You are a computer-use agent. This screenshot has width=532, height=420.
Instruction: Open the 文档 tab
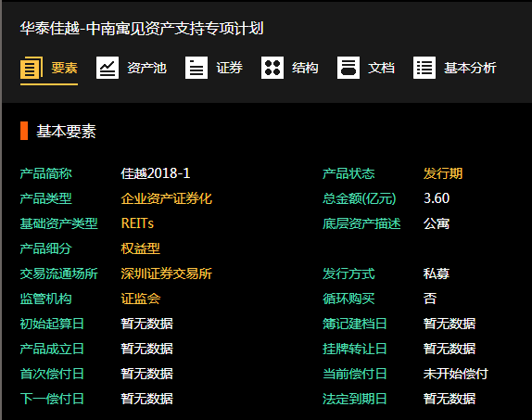(366, 68)
